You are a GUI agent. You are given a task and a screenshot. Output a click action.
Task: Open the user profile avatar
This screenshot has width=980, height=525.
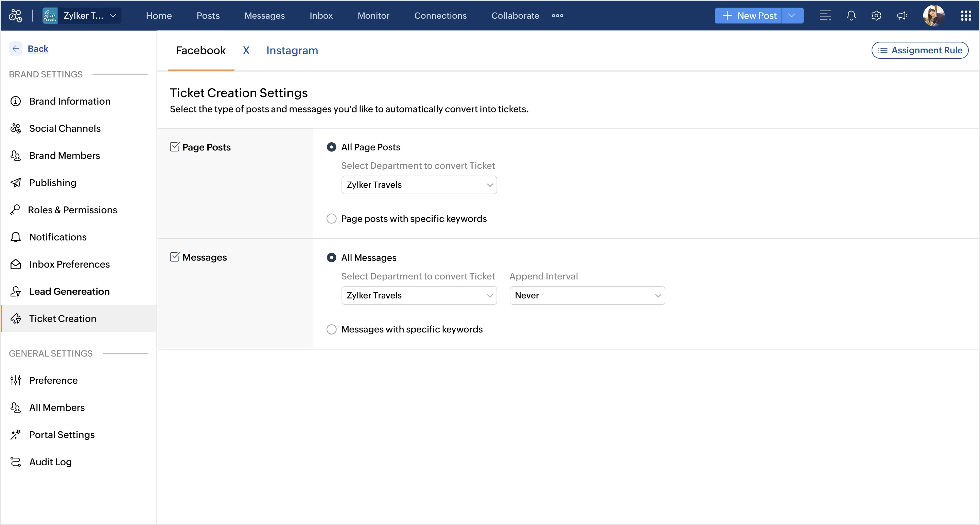933,16
